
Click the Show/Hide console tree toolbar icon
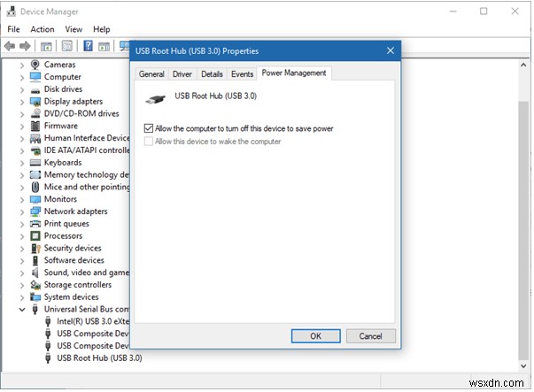[x=46, y=46]
